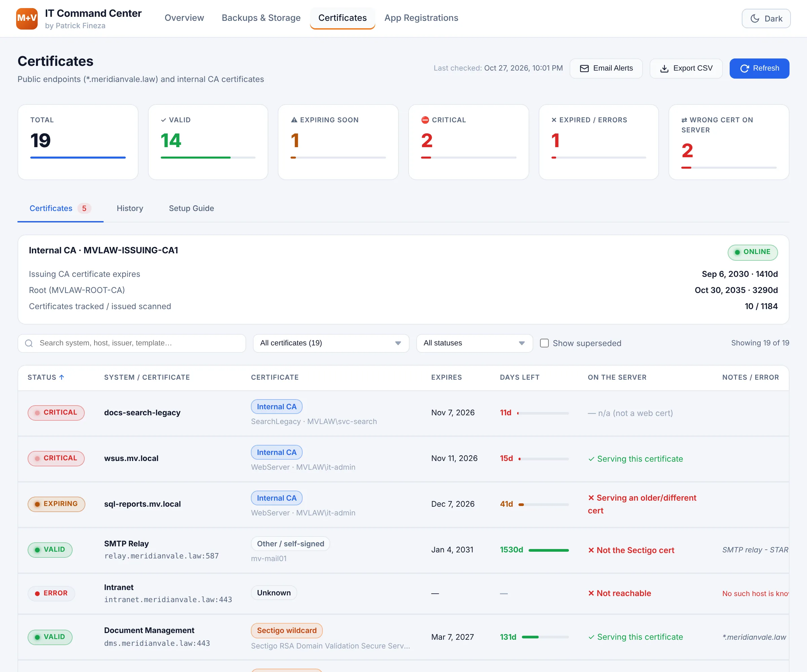Click the red stop icon on Critical card
Viewport: 807px width, 672px height.
point(425,120)
